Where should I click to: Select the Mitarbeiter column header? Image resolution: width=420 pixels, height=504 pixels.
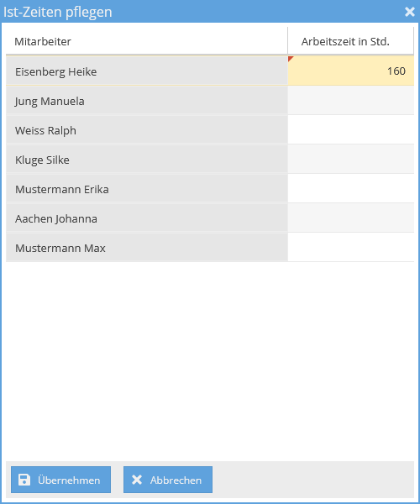[x=147, y=41]
